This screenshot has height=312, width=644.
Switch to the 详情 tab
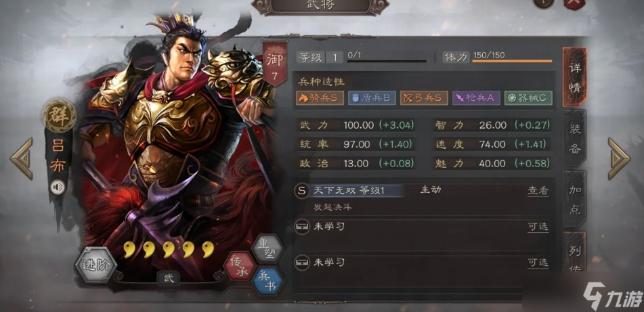pos(575,77)
